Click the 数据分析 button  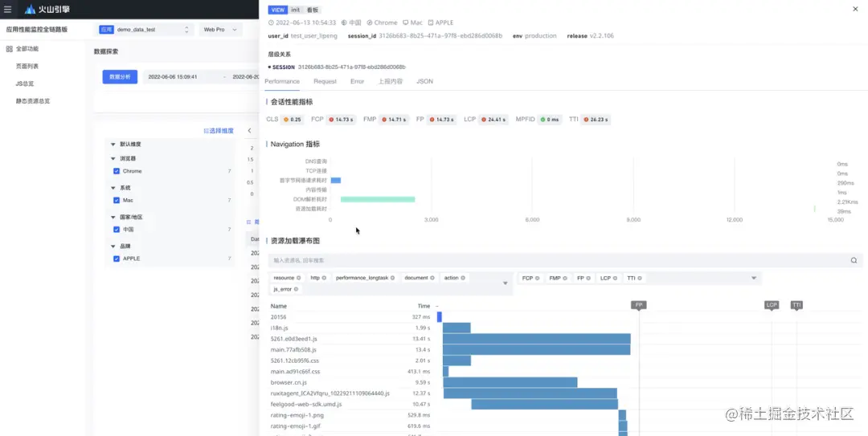point(120,77)
